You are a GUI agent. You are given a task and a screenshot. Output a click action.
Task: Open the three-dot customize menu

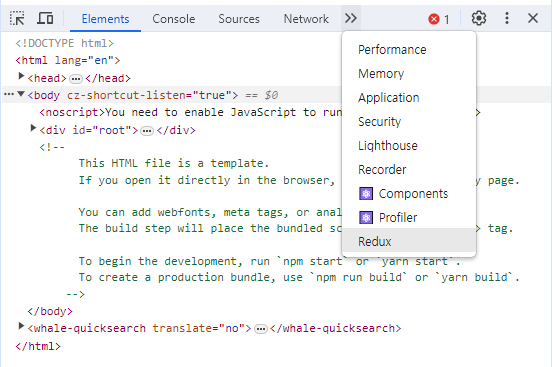tap(507, 18)
